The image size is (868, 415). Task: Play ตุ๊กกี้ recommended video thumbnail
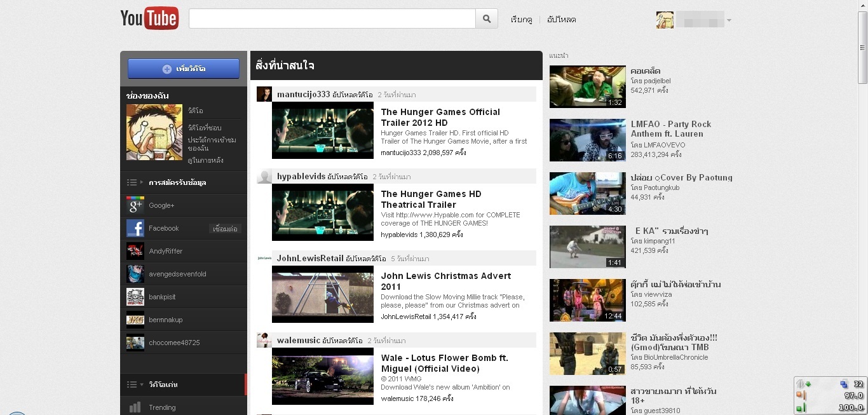[588, 301]
